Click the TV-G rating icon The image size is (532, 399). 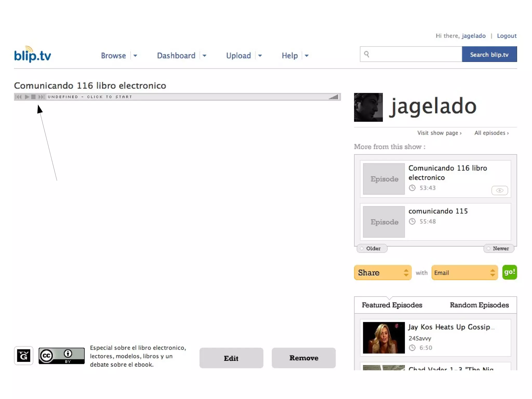point(24,355)
